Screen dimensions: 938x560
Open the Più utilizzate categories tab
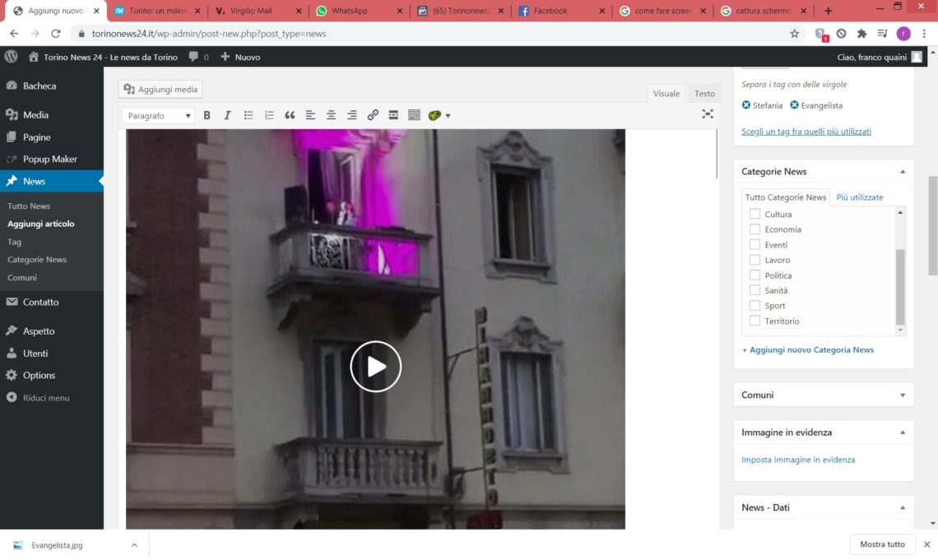point(860,197)
